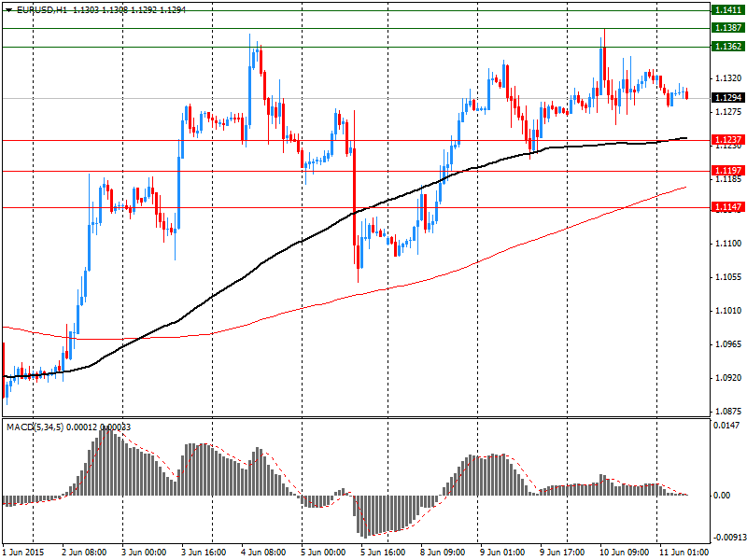Screen dimensions: 747x560
Task: Click the 1.1275 price axis value
Action: tap(728, 112)
